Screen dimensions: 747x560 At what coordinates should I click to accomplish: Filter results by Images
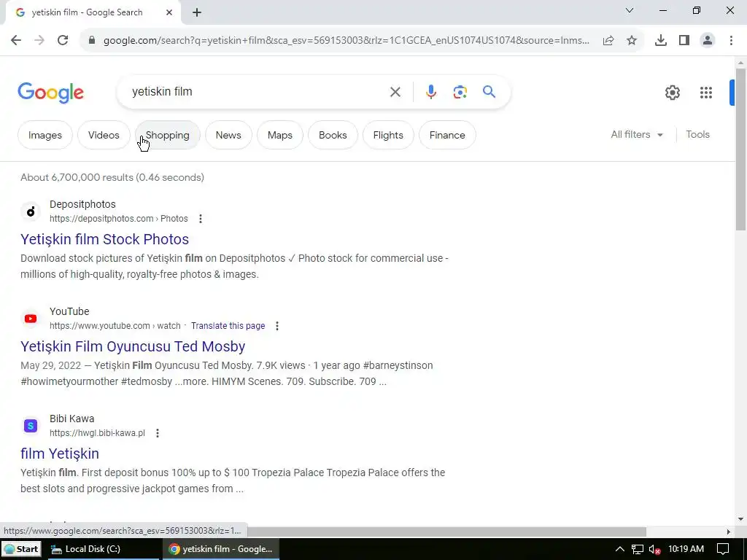pyautogui.click(x=44, y=135)
